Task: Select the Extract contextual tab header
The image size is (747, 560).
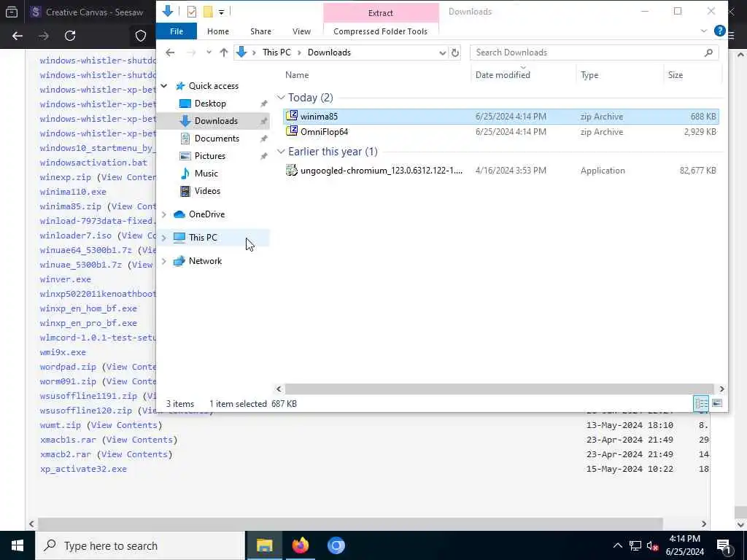Action: (x=381, y=13)
